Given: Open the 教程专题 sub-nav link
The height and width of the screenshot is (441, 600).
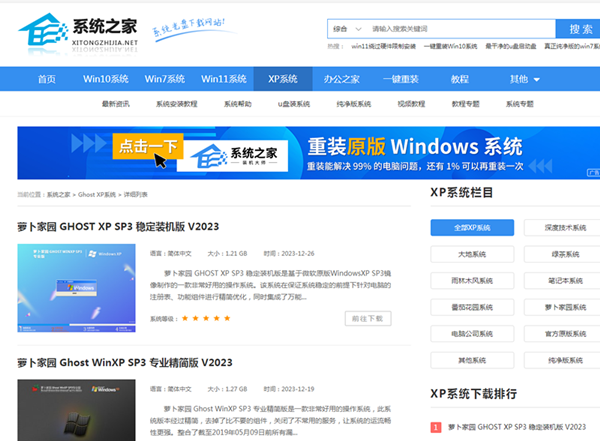Looking at the screenshot, I should point(465,104).
